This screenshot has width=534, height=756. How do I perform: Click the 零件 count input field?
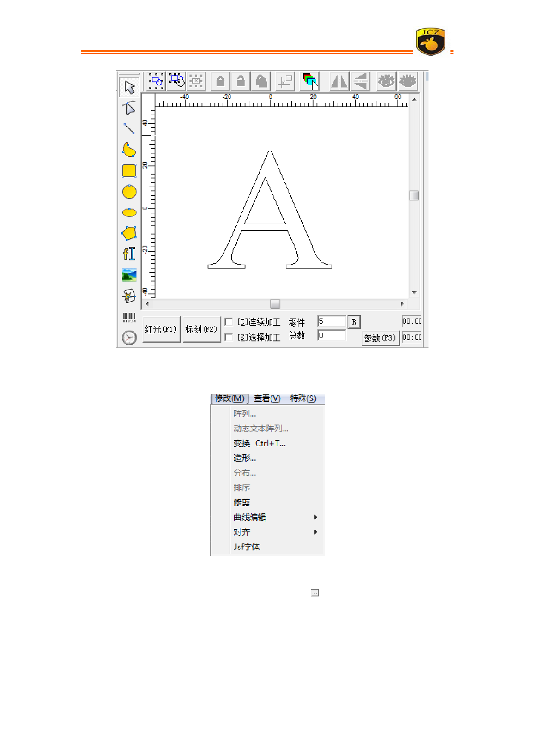pos(332,321)
